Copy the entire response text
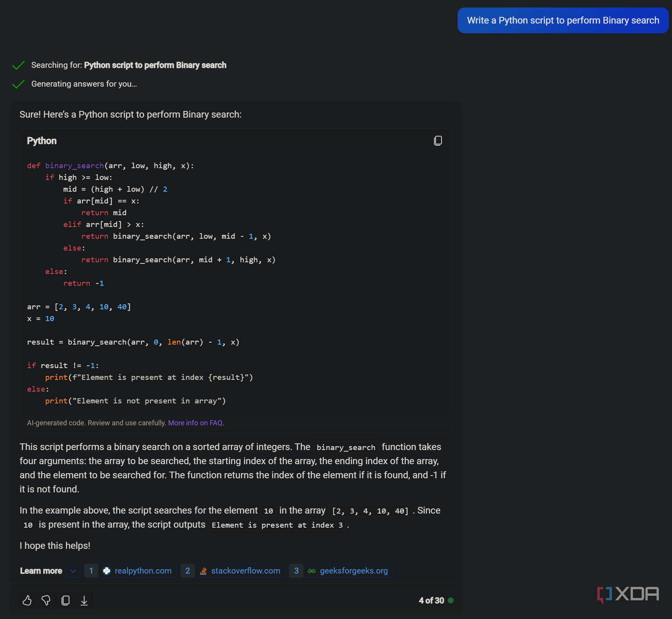This screenshot has height=619, width=672. pyautogui.click(x=65, y=600)
